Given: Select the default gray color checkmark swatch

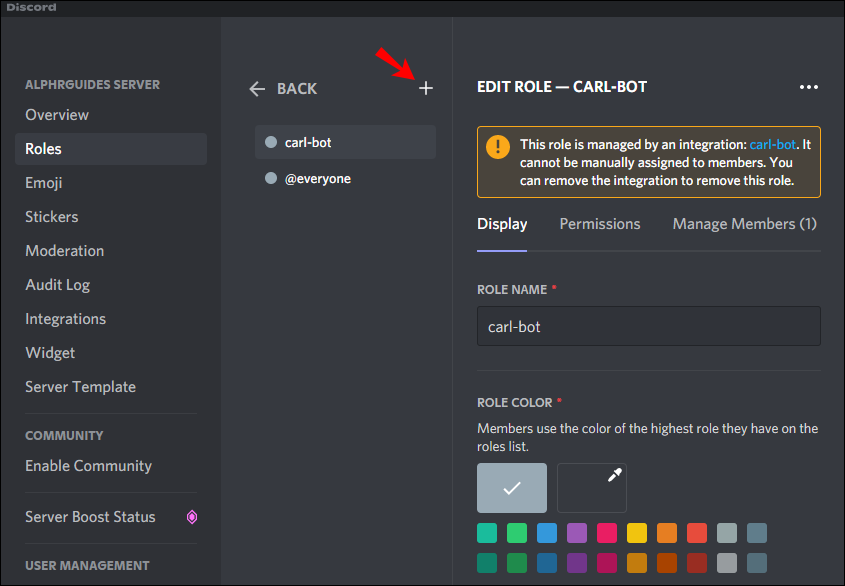Looking at the screenshot, I should coord(512,488).
